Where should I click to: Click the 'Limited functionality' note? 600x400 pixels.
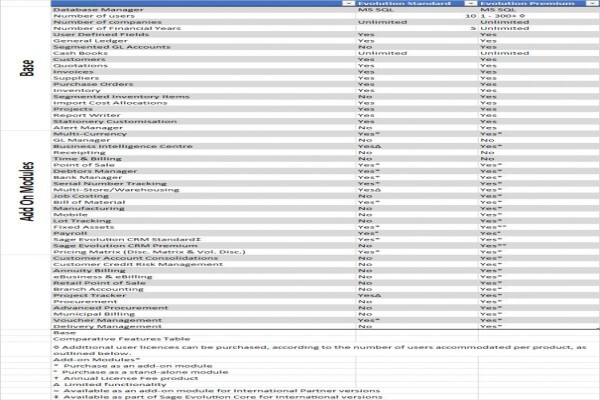[110, 384]
